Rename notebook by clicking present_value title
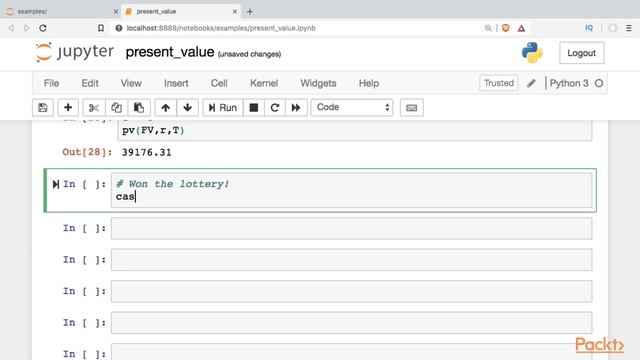Screen dimensions: 640x360 point(170,52)
